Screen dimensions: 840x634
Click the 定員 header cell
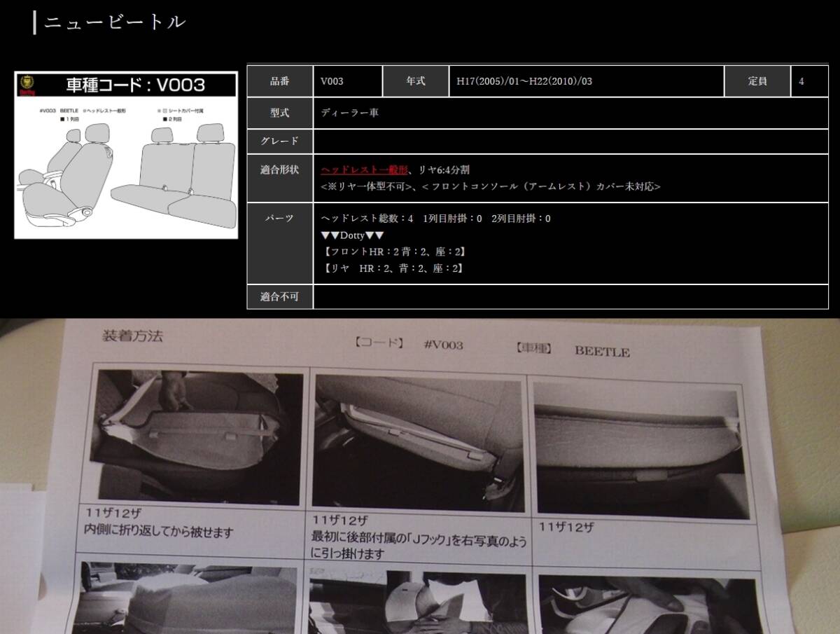coord(757,81)
